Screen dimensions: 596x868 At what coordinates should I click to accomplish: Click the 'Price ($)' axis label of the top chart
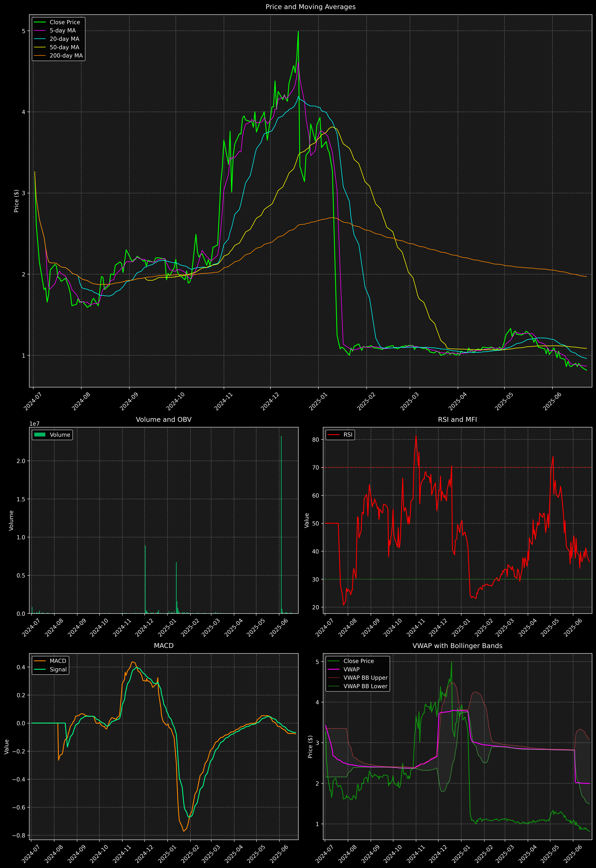[x=16, y=201]
